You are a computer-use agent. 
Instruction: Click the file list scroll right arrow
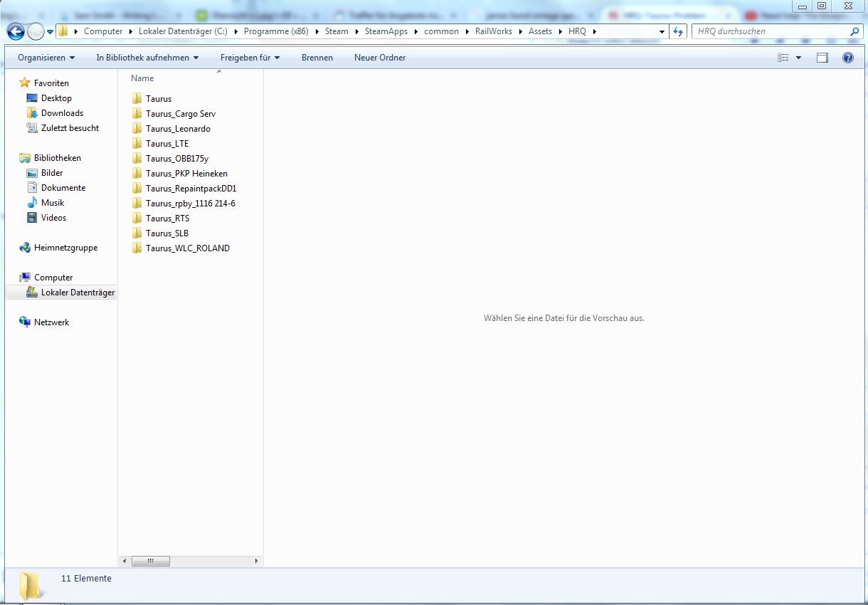pyautogui.click(x=257, y=561)
